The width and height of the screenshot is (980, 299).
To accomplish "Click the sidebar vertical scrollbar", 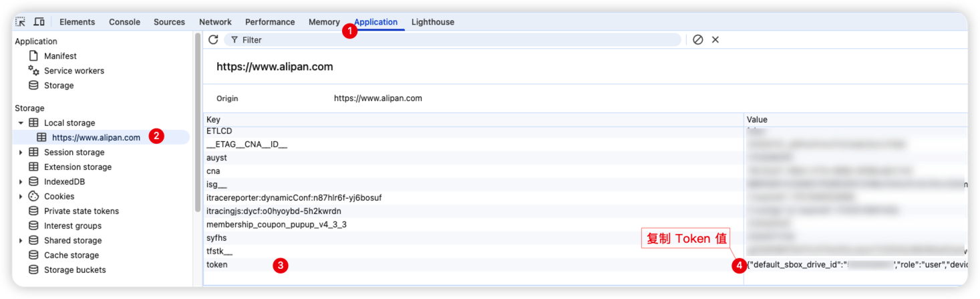I will coord(197,123).
